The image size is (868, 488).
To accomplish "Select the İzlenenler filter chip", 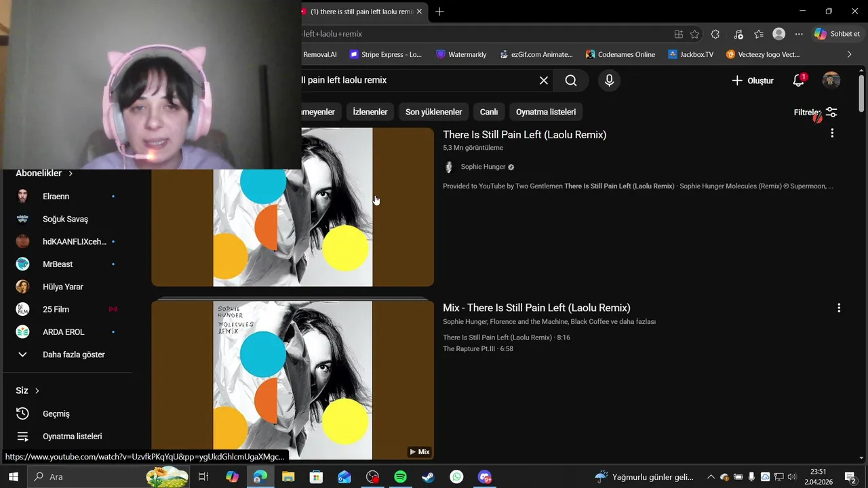I will (370, 112).
